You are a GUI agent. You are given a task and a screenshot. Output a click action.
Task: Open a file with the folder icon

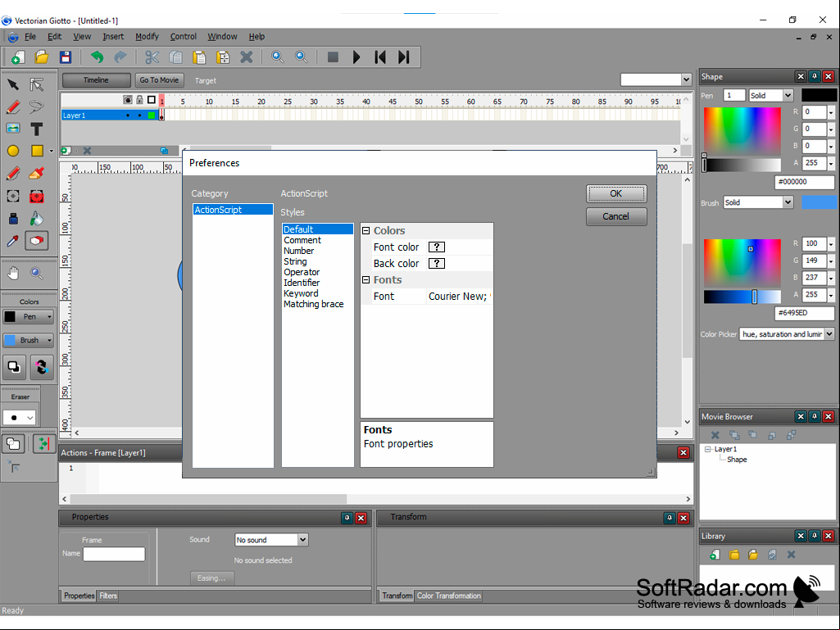(x=41, y=57)
